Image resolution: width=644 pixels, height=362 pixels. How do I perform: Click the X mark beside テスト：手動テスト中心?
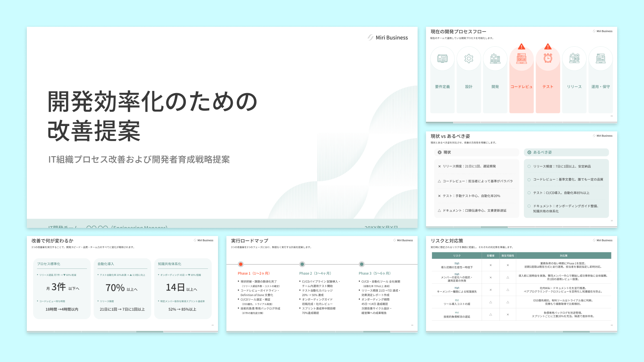coord(439,196)
